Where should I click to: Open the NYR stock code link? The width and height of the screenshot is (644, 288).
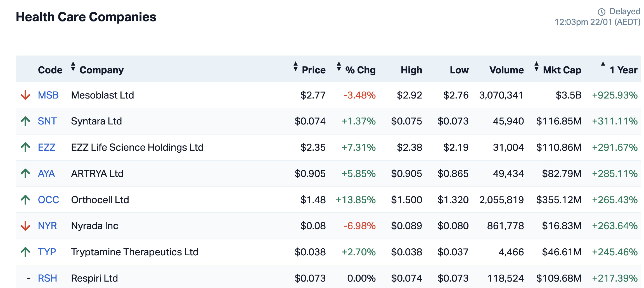tap(48, 226)
